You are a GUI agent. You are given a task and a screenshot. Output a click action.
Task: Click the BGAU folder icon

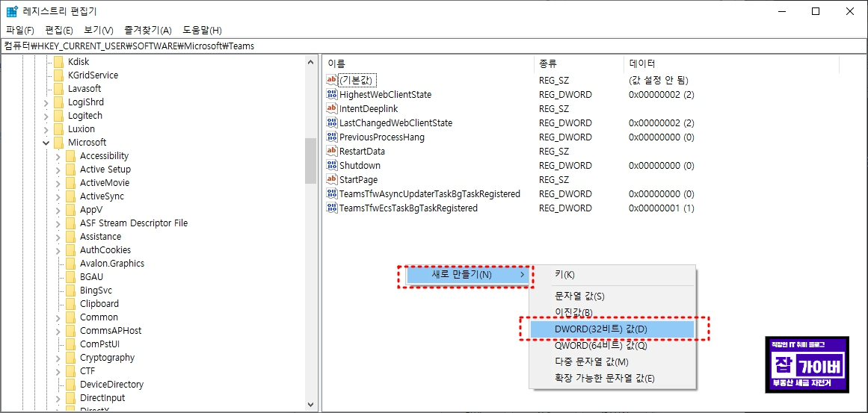click(70, 276)
